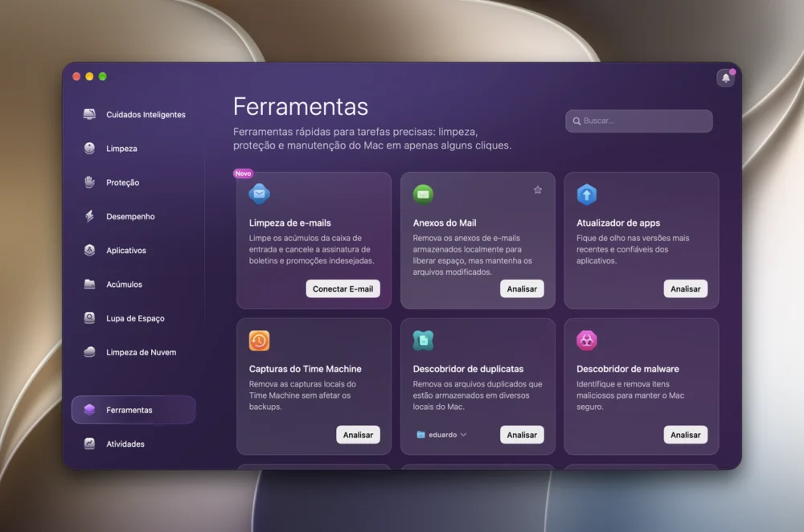Click the blue Atualizador de apps arrow icon
The width and height of the screenshot is (804, 532).
coord(587,194)
